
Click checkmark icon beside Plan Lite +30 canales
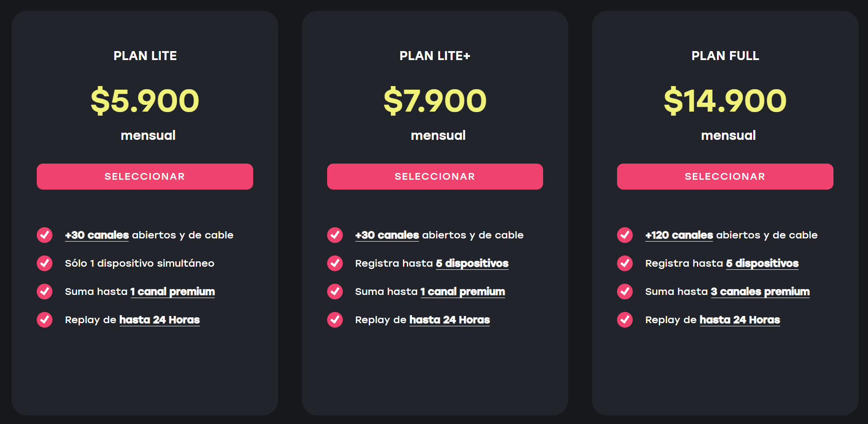click(44, 235)
